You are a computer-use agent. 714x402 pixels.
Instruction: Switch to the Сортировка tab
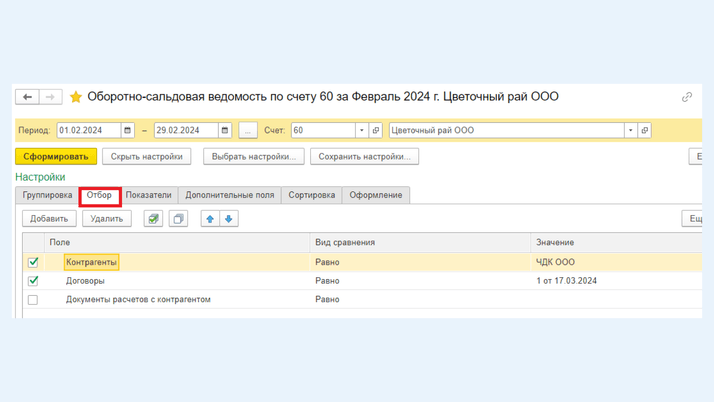(311, 195)
